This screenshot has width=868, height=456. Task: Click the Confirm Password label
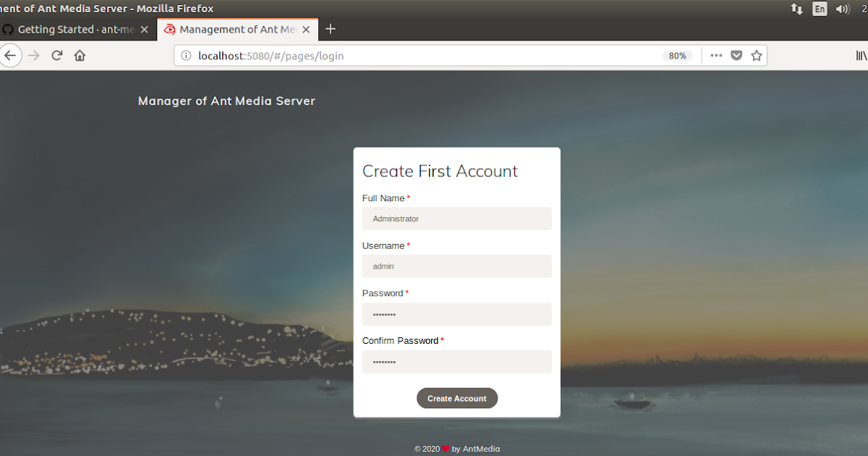[x=400, y=341]
